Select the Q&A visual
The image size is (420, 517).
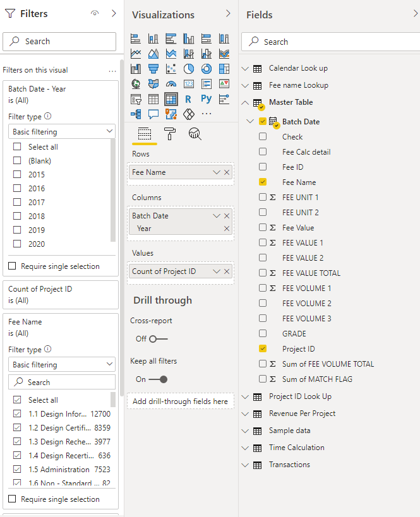tap(153, 114)
